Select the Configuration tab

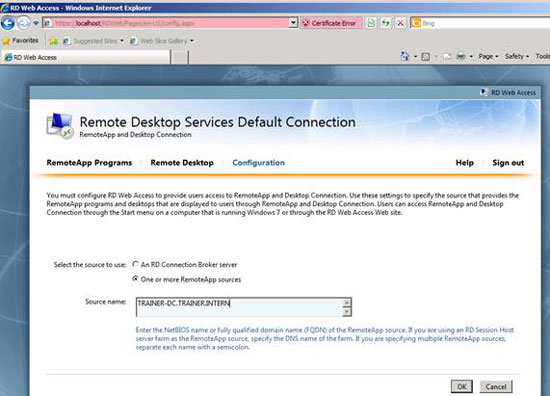(x=259, y=163)
